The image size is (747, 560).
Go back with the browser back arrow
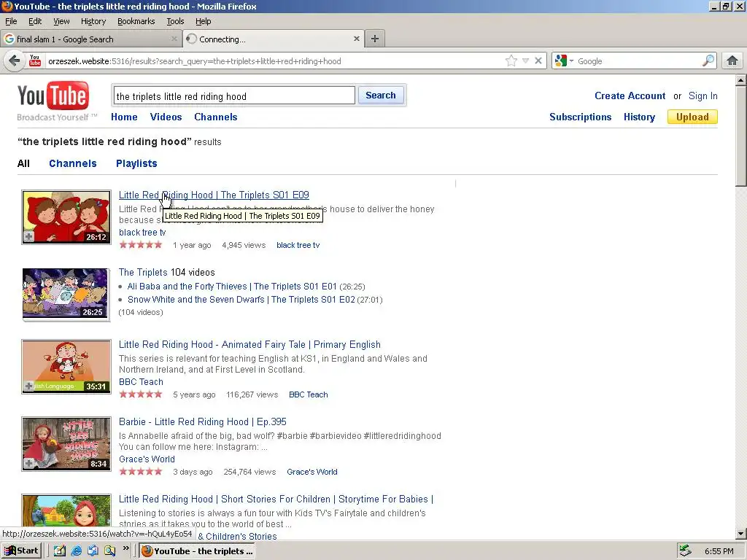coord(15,61)
